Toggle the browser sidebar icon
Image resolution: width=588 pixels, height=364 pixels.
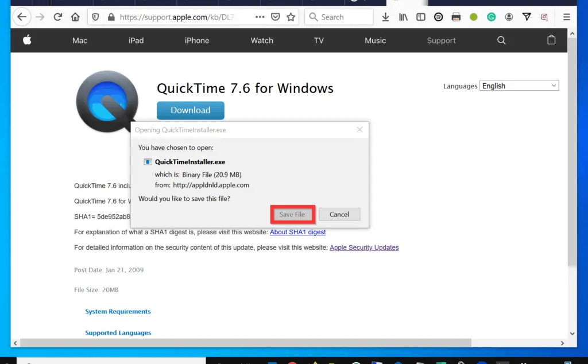coord(421,17)
